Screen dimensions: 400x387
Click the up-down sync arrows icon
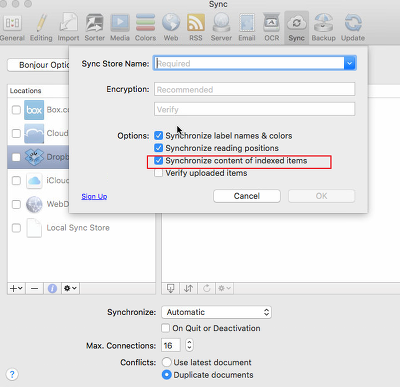point(189,288)
